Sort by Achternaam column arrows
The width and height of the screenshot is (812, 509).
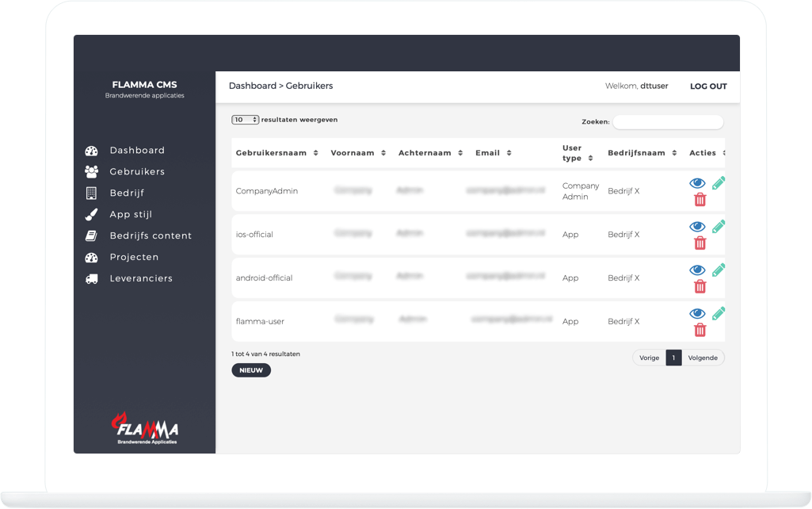click(460, 153)
